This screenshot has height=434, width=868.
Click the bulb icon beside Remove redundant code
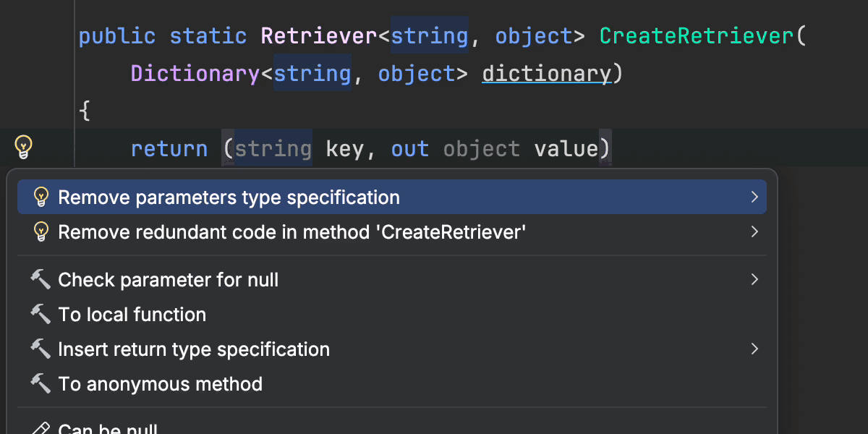point(41,232)
